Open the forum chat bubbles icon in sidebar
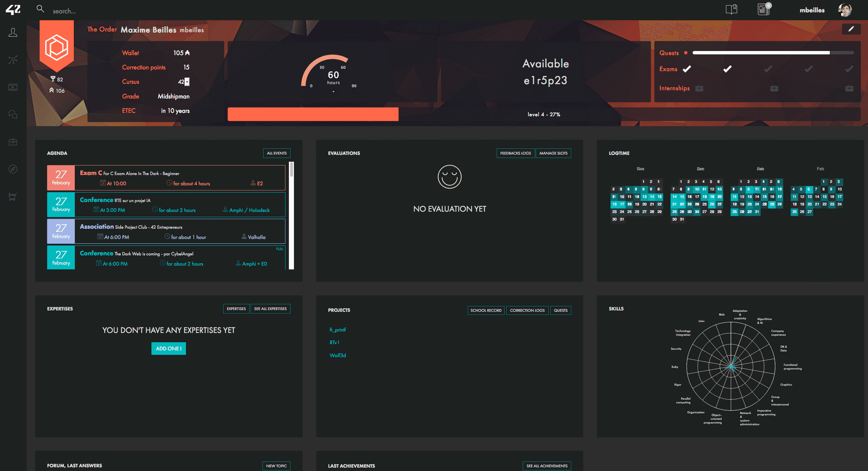868x471 pixels. [x=13, y=114]
